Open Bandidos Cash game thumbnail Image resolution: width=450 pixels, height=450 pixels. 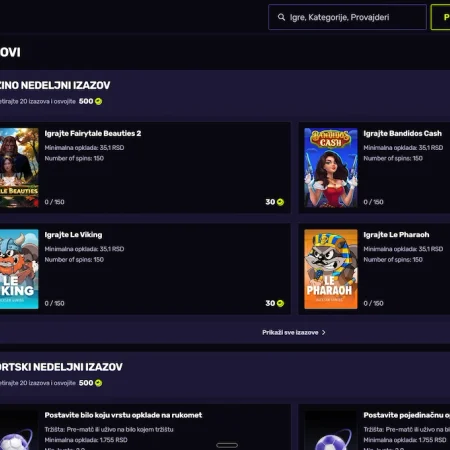coord(331,168)
